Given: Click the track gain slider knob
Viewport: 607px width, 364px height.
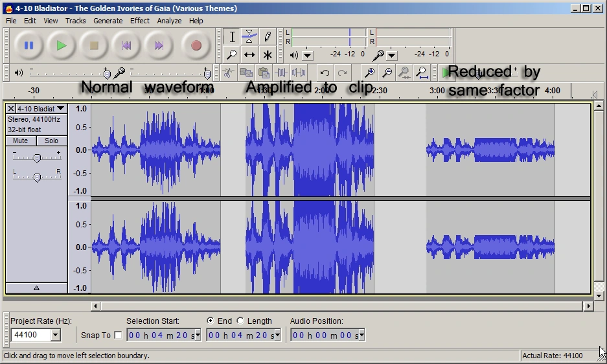Looking at the screenshot, I should pos(37,158).
